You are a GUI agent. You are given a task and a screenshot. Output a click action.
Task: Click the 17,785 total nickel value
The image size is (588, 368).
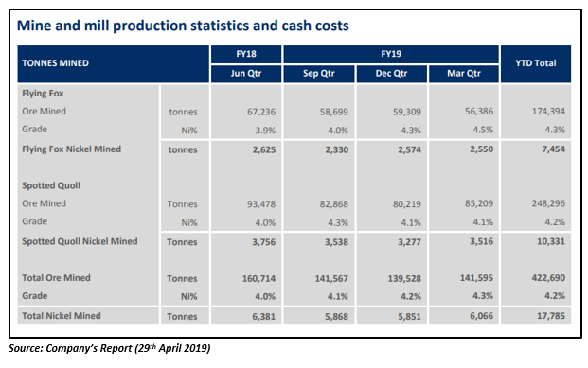click(551, 316)
